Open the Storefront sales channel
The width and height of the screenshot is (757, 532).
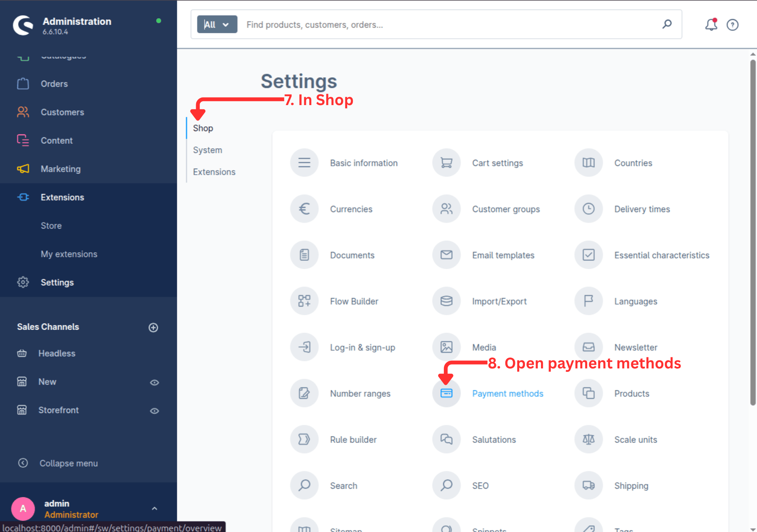click(58, 410)
